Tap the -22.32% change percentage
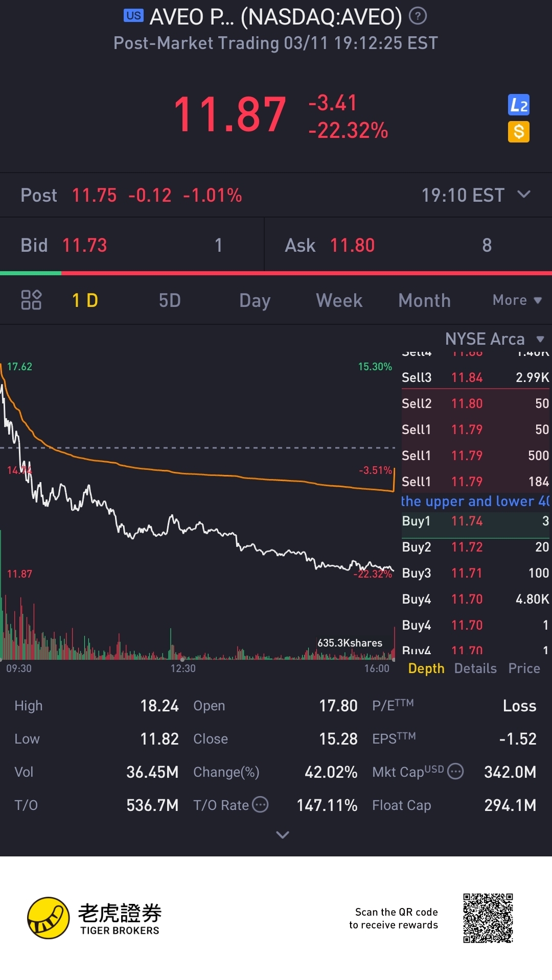Viewport: 552px width, 980px height. [x=348, y=131]
